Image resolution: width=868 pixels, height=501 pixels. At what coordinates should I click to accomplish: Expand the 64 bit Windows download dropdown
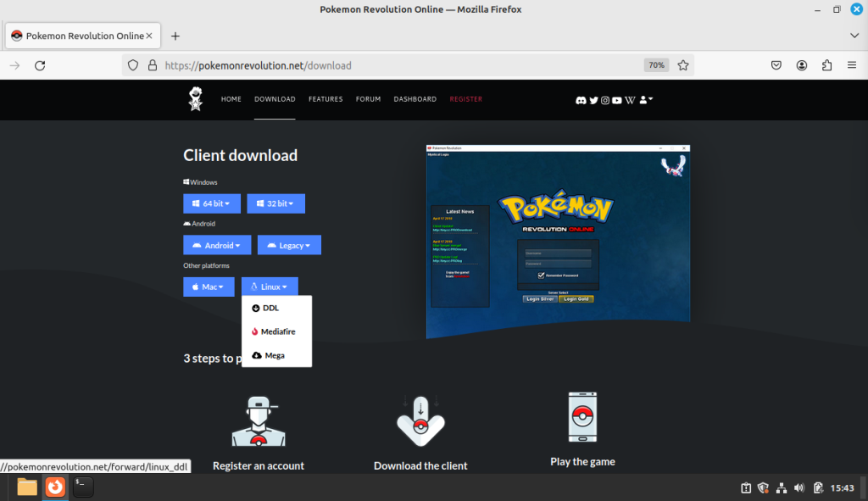pyautogui.click(x=212, y=203)
